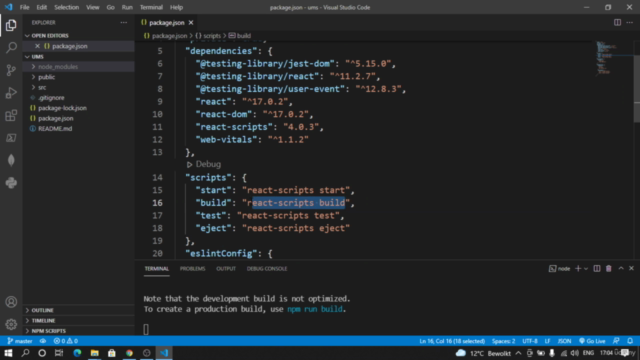Open the Selection menu
640x360 pixels.
pyautogui.click(x=67, y=7)
